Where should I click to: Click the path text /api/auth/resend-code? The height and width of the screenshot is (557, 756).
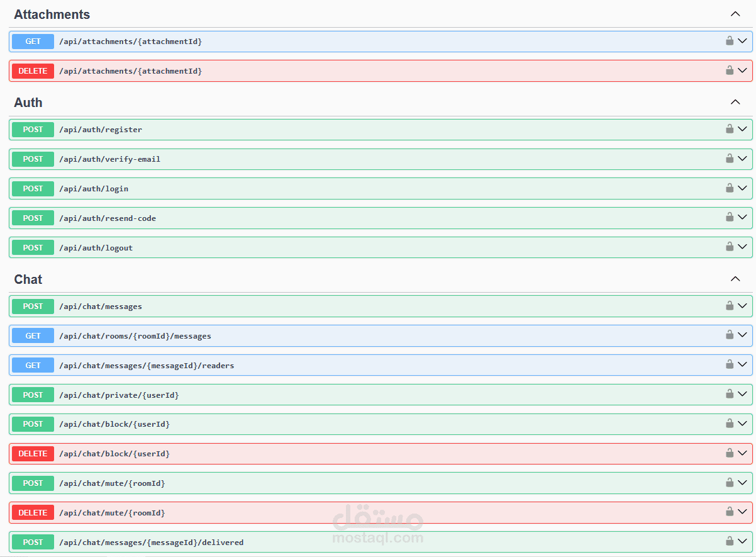pyautogui.click(x=108, y=218)
